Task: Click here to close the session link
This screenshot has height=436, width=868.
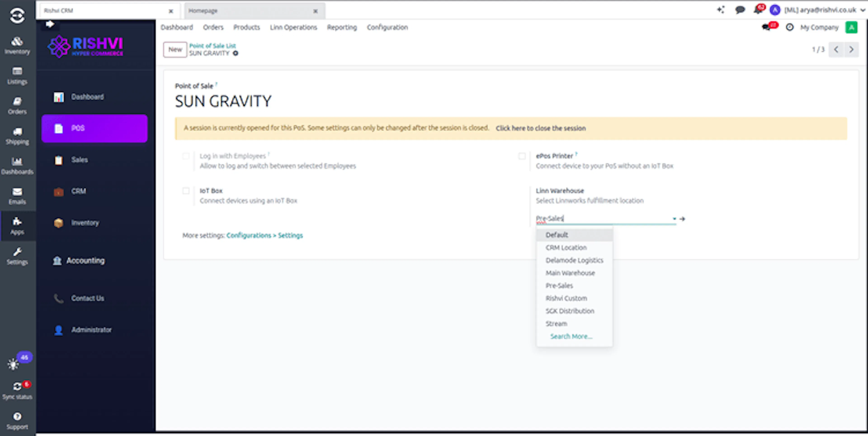Action: click(540, 128)
